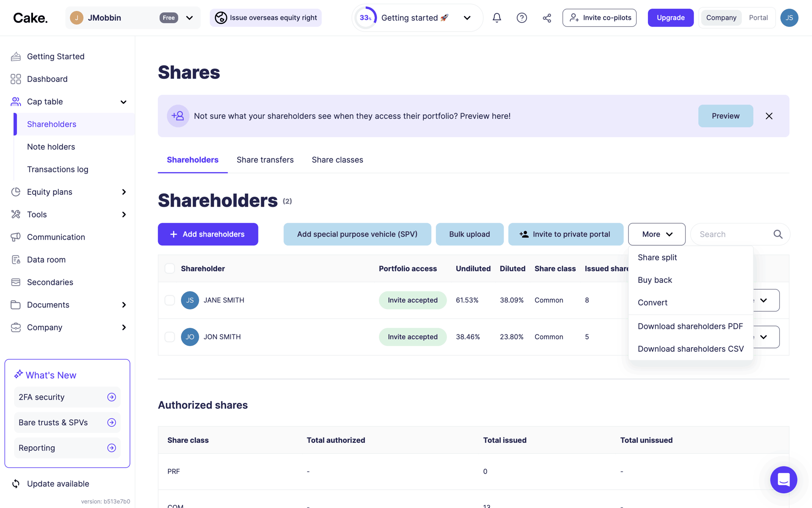Open the notifications bell
812x508 pixels.
coord(497,18)
